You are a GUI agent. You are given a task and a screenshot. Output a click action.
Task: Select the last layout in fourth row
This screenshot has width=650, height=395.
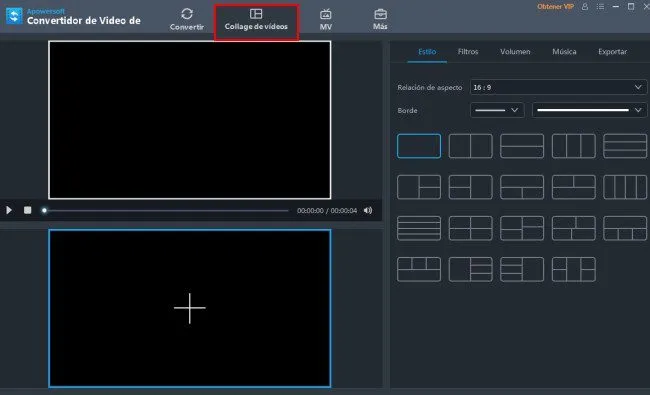pos(574,269)
